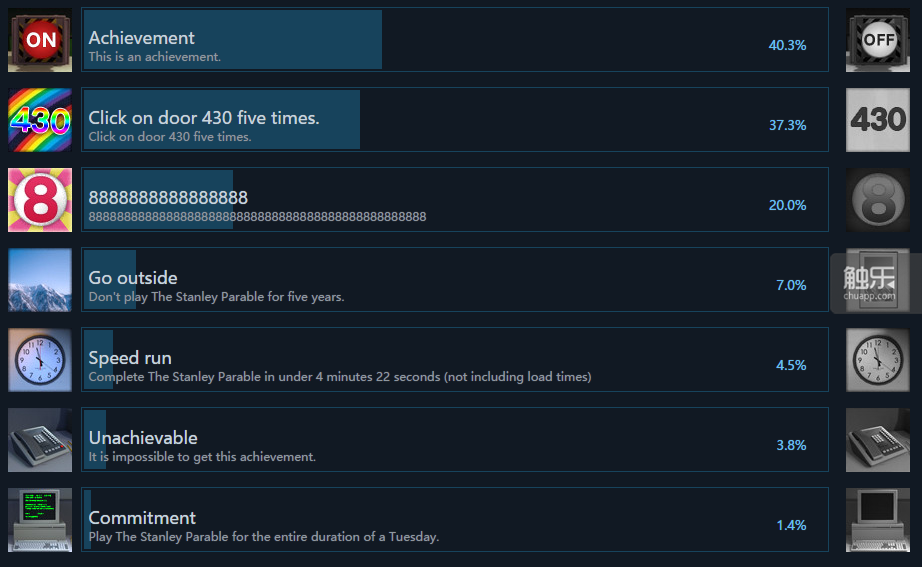Click the 20.0% progress bar percentage
922x567 pixels.
pyautogui.click(x=787, y=205)
